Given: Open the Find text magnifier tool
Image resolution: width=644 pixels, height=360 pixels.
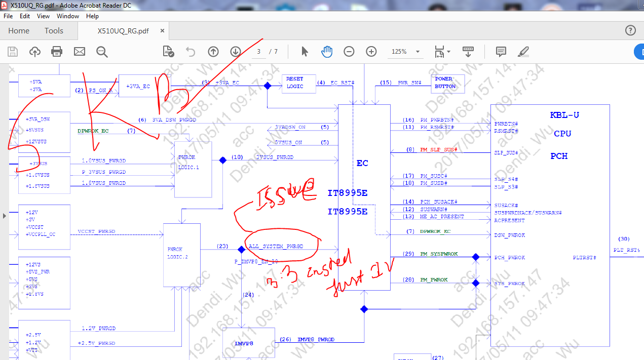Looking at the screenshot, I should 102,51.
